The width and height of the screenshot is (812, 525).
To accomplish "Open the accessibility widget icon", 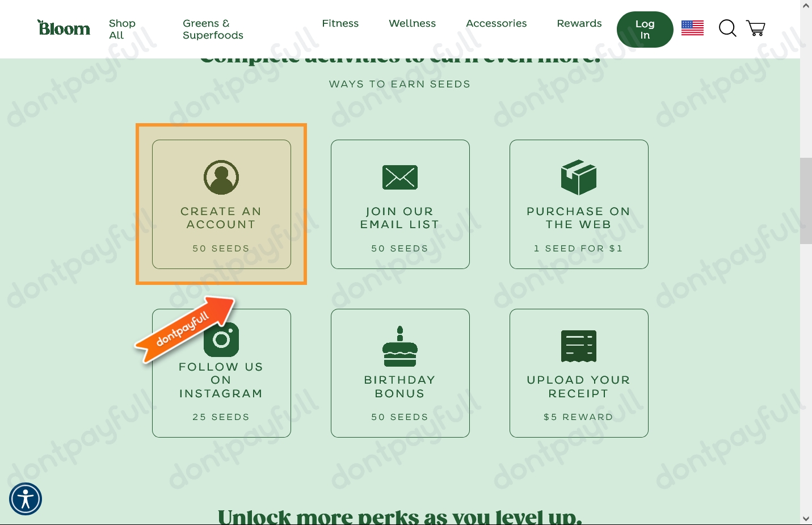I will click(x=26, y=499).
